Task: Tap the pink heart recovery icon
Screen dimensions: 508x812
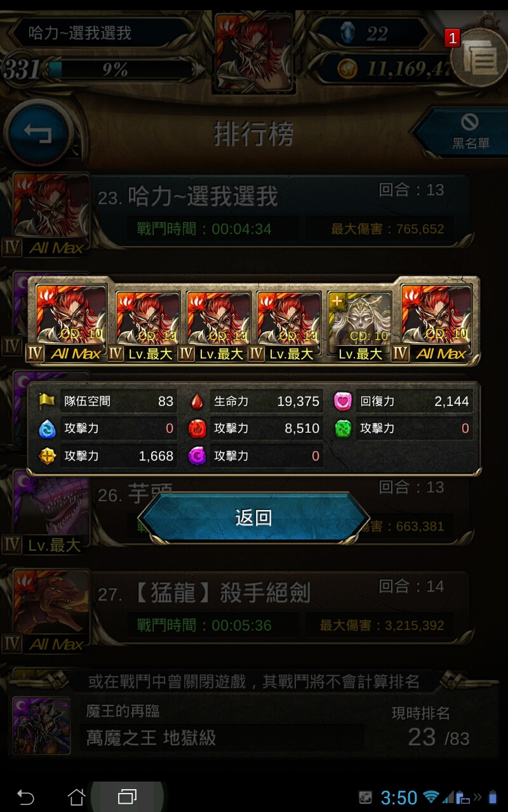Action: [344, 401]
